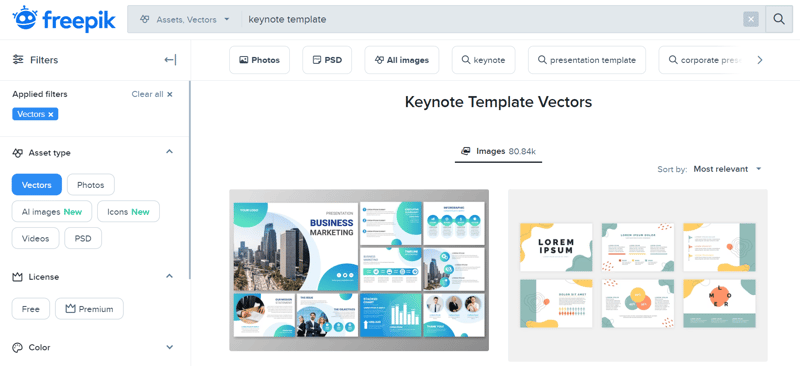
Task: Select the PSD asset type in the sidebar
Action: tap(83, 238)
